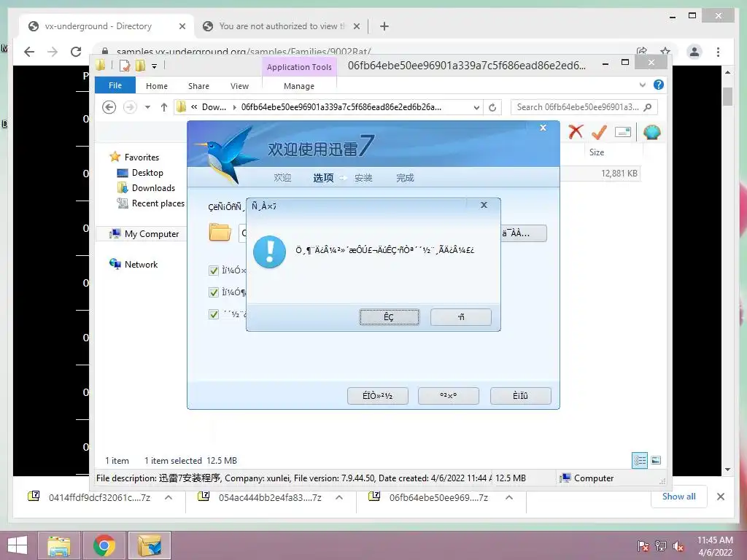Open Chrome profile avatar
The width and height of the screenshot is (747, 560).
tap(694, 52)
